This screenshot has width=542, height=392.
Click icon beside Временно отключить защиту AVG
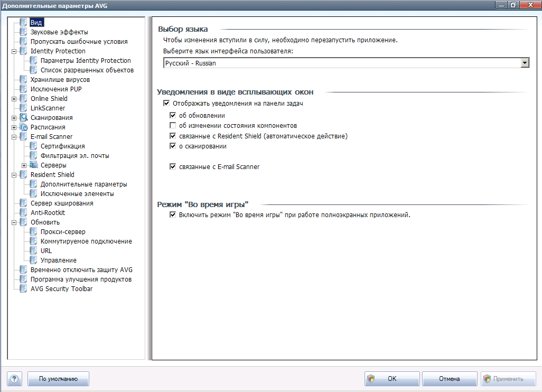23,269
